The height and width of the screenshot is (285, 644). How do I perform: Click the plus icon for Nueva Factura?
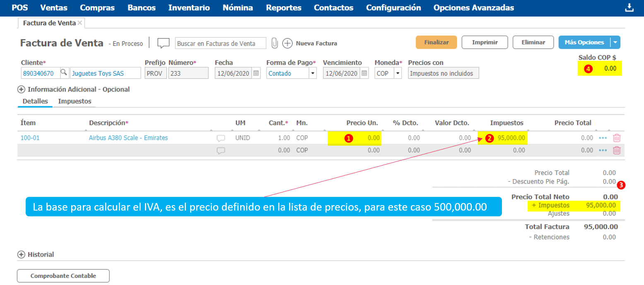(x=287, y=43)
